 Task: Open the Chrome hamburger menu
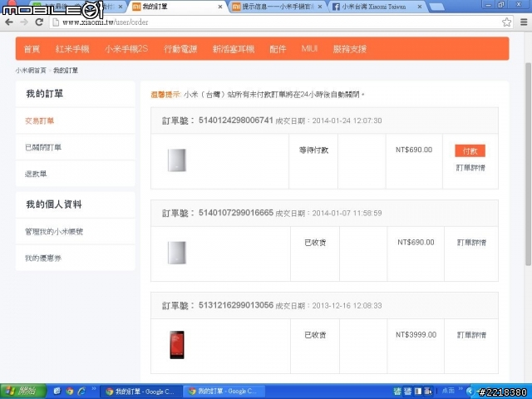pyautogui.click(x=524, y=22)
